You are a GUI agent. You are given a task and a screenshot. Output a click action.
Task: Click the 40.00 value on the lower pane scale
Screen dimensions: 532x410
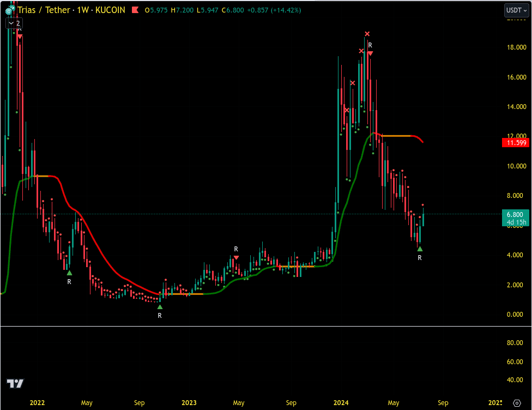(x=515, y=380)
